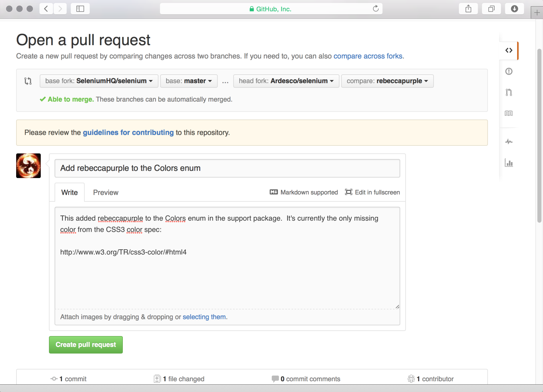Click Create pull request button
This screenshot has width=543, height=392.
(x=86, y=345)
